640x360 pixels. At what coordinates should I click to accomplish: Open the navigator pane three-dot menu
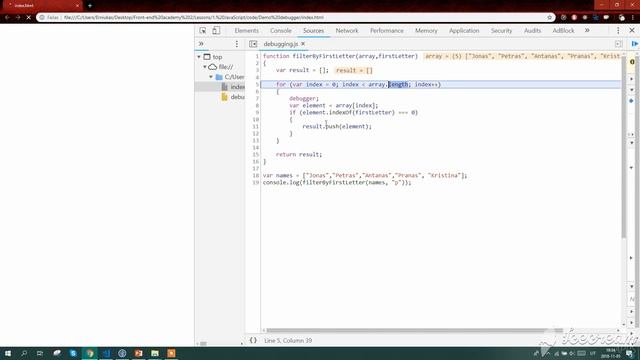[x=237, y=44]
